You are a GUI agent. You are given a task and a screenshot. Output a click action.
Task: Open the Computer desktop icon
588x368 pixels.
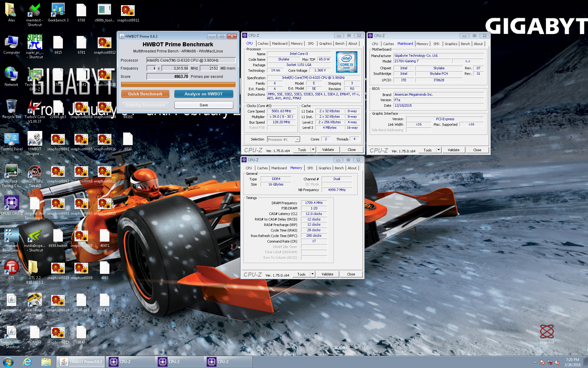coord(11,44)
